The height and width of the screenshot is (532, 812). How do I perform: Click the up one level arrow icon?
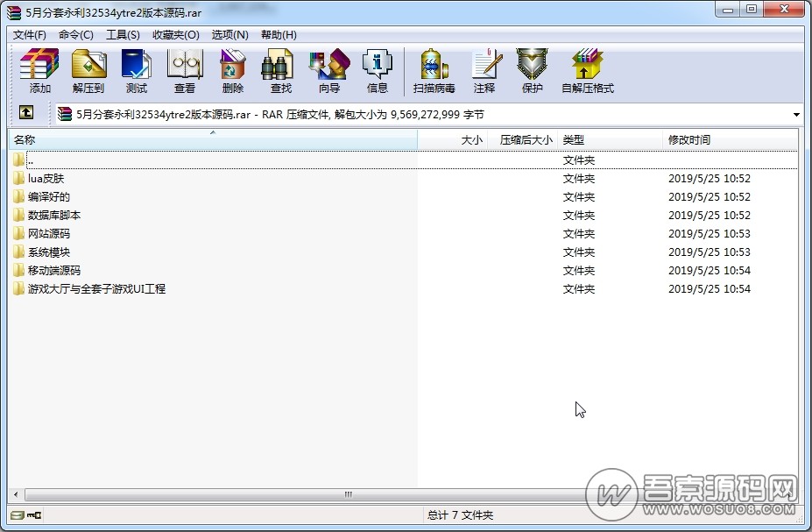pyautogui.click(x=26, y=112)
